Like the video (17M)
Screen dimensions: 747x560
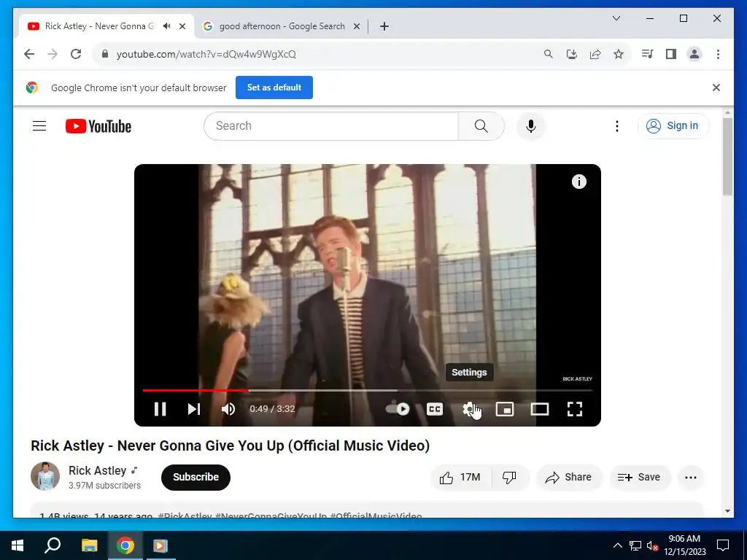[460, 477]
